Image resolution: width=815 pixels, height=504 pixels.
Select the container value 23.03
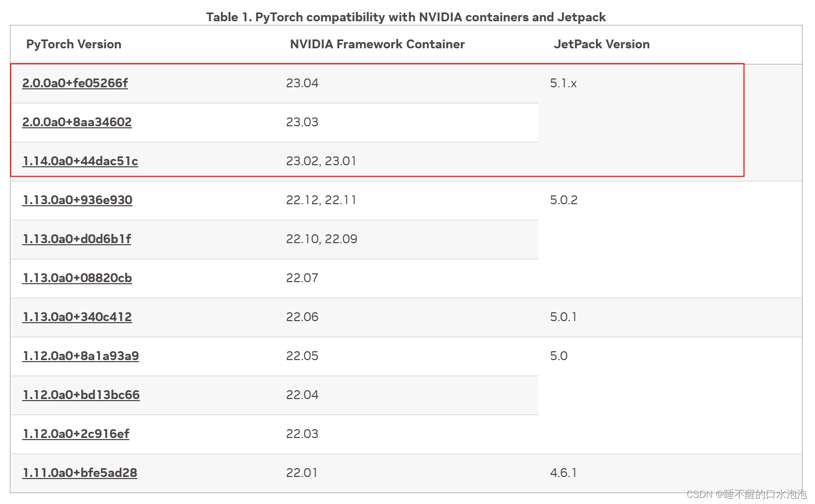302,122
